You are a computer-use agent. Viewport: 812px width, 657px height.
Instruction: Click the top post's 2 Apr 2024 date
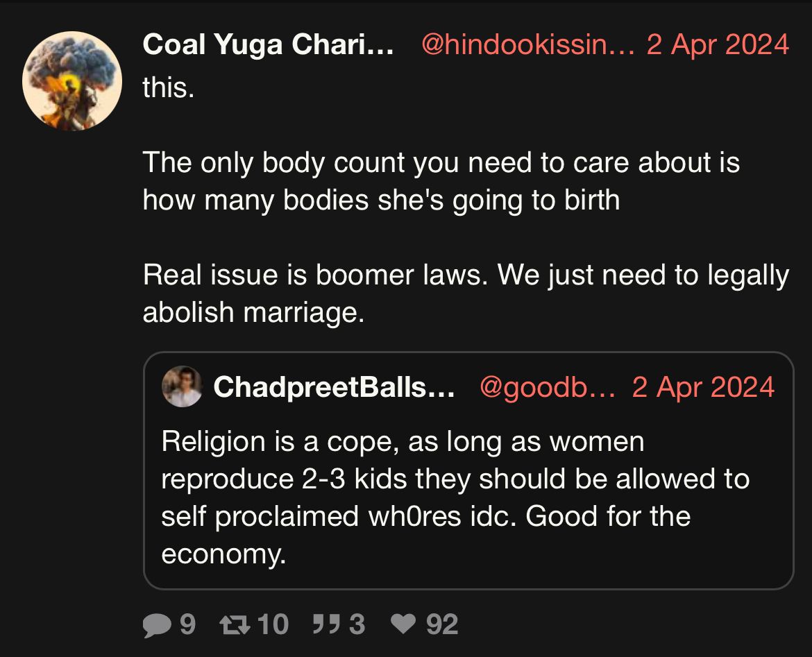(718, 44)
